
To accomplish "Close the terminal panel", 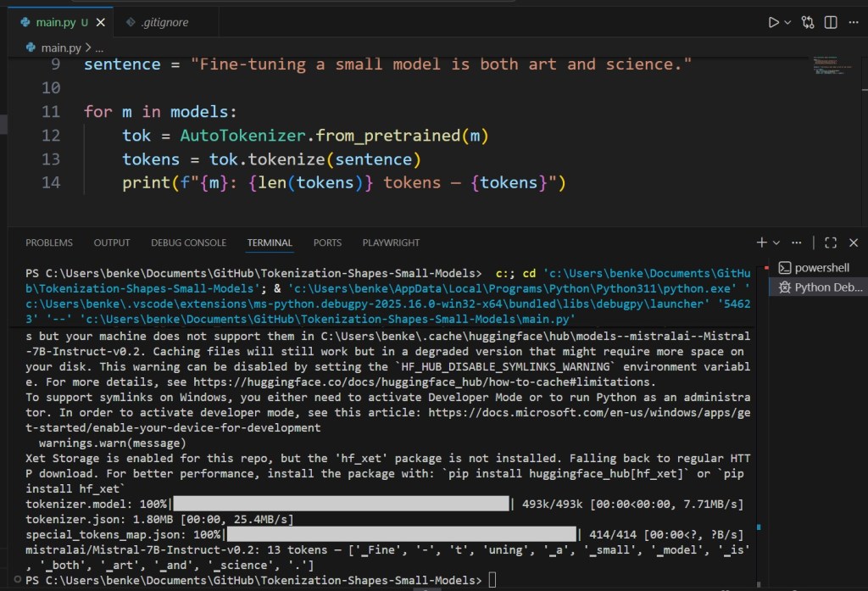I will [x=854, y=243].
